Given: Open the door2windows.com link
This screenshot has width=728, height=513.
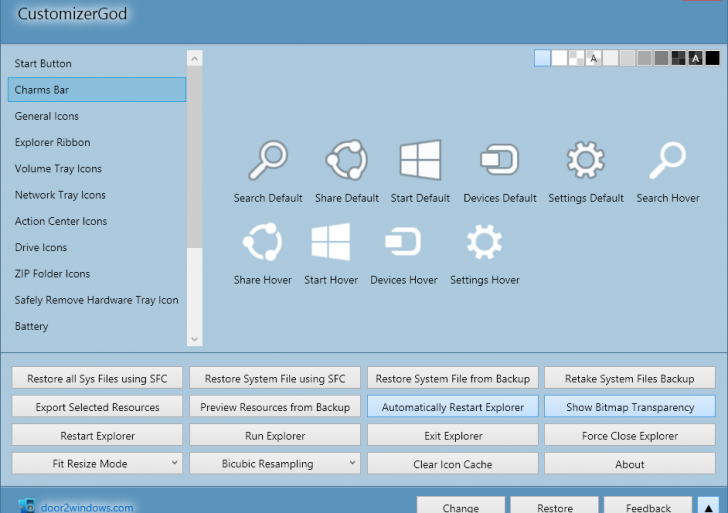Looking at the screenshot, I should [86, 507].
